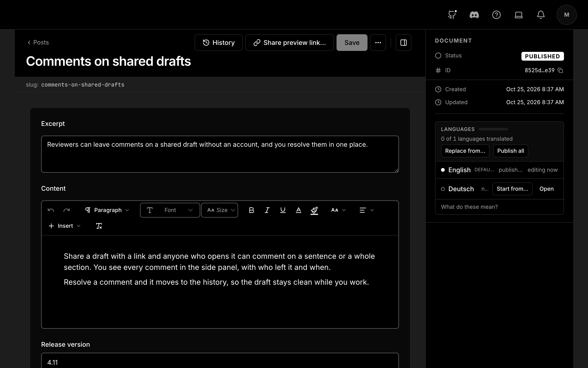Image resolution: width=588 pixels, height=368 pixels.
Task: Click the Updated date value
Action: point(535,102)
